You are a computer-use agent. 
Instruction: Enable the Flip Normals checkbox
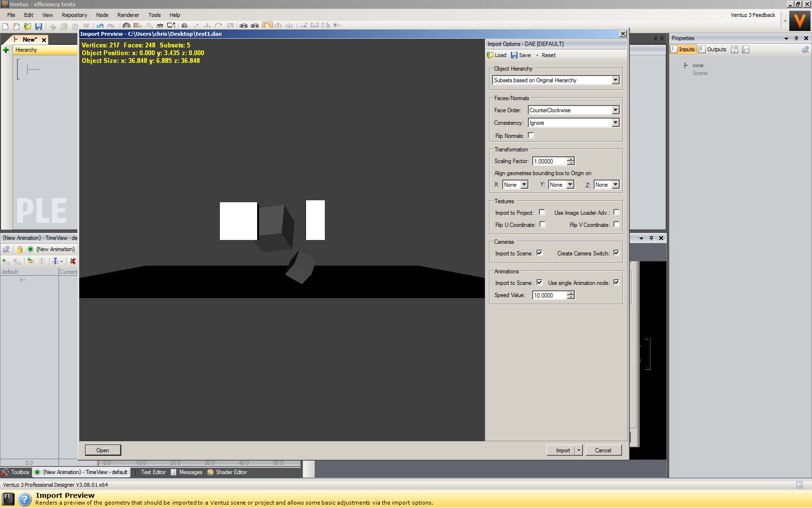[x=531, y=135]
